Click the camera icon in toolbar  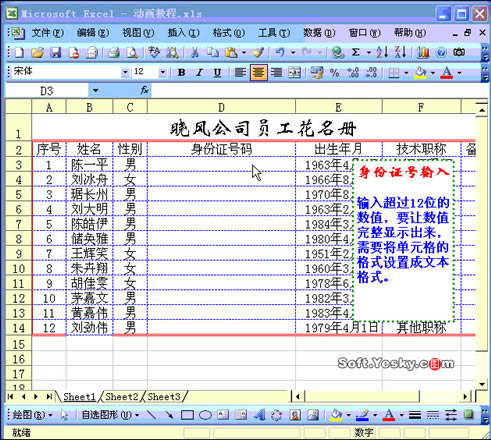(x=459, y=52)
